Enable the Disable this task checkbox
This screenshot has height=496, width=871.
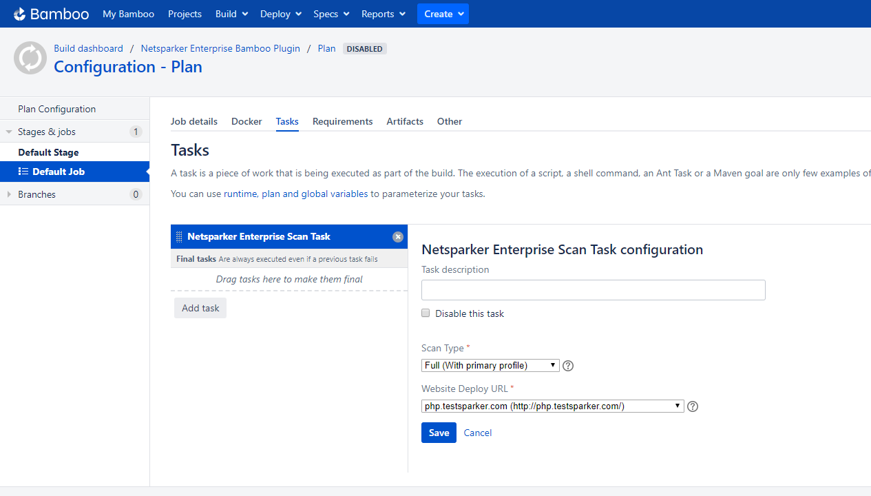(x=426, y=313)
